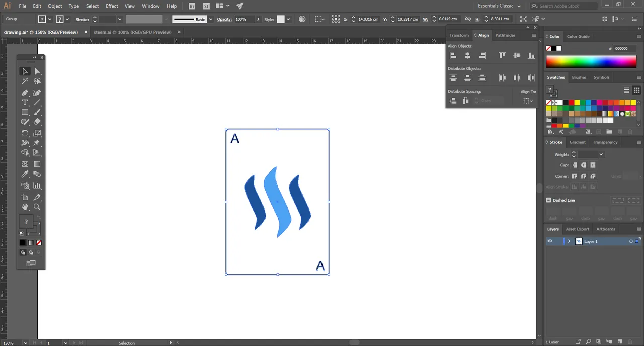Enable the Dashed Line checkbox
The height and width of the screenshot is (346, 644).
[x=549, y=200]
